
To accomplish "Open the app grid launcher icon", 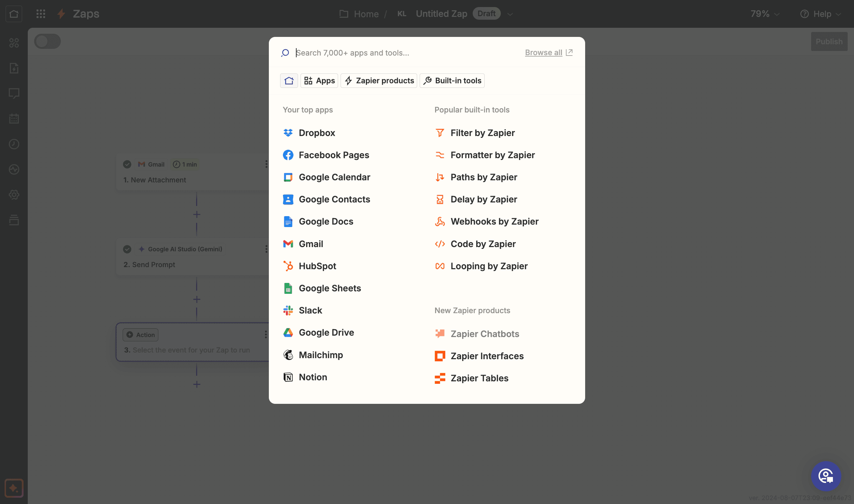I will (41, 14).
